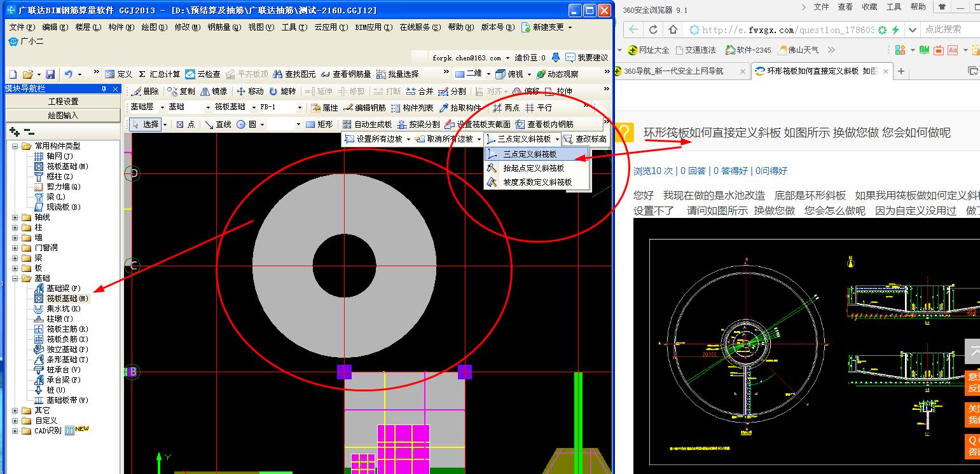The height and width of the screenshot is (474, 980).
Task: Start 动态观察 dynamic orbit view
Action: click(557, 74)
